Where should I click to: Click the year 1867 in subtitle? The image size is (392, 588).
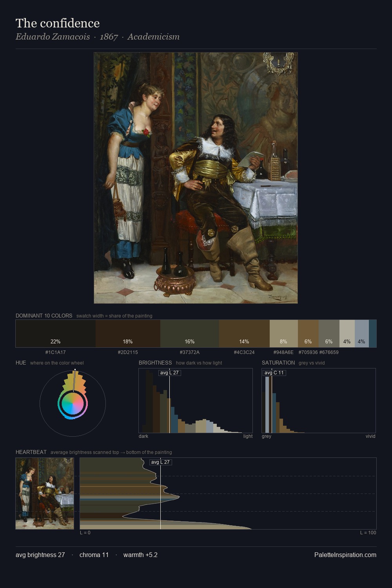click(x=109, y=37)
